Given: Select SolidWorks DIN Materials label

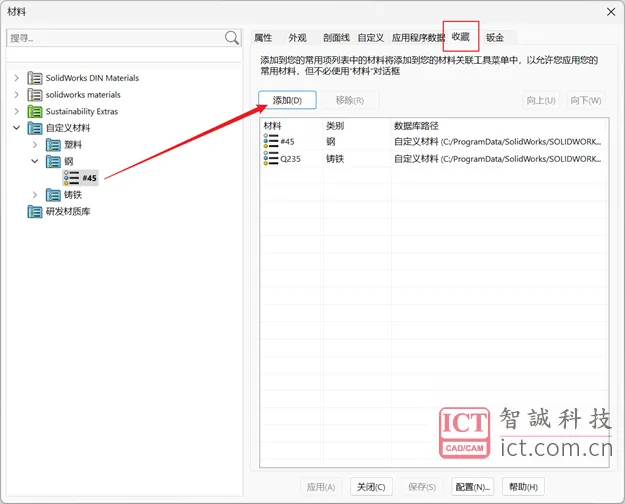Looking at the screenshot, I should 92,78.
